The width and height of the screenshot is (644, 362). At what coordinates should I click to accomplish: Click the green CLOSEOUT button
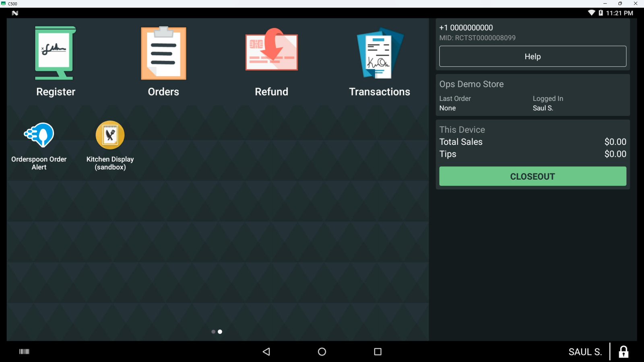(533, 176)
